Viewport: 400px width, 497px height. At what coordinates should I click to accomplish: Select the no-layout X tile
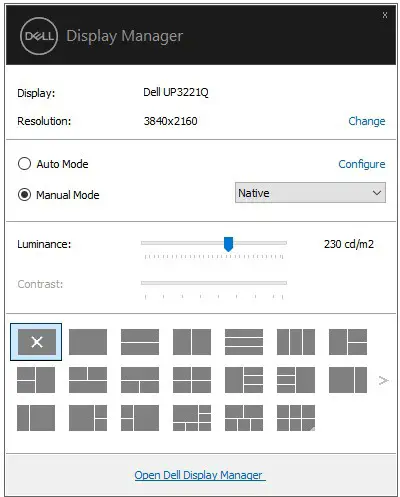tap(36, 342)
